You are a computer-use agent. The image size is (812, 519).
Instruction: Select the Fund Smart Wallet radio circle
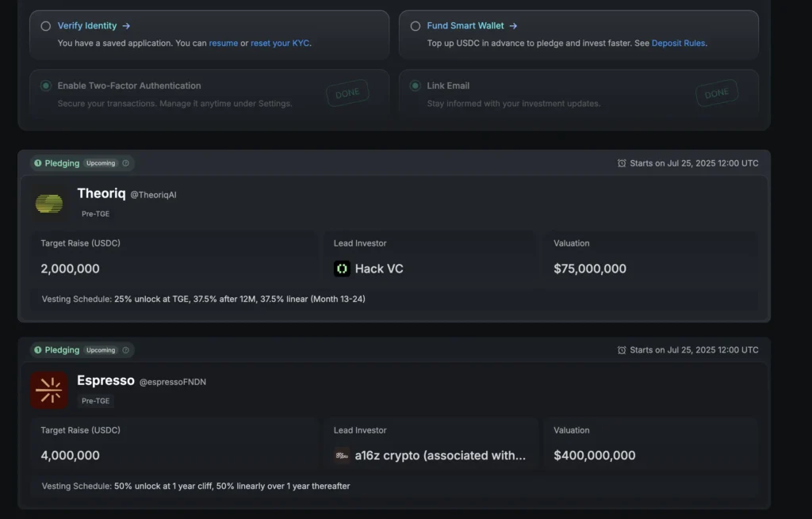pyautogui.click(x=416, y=26)
